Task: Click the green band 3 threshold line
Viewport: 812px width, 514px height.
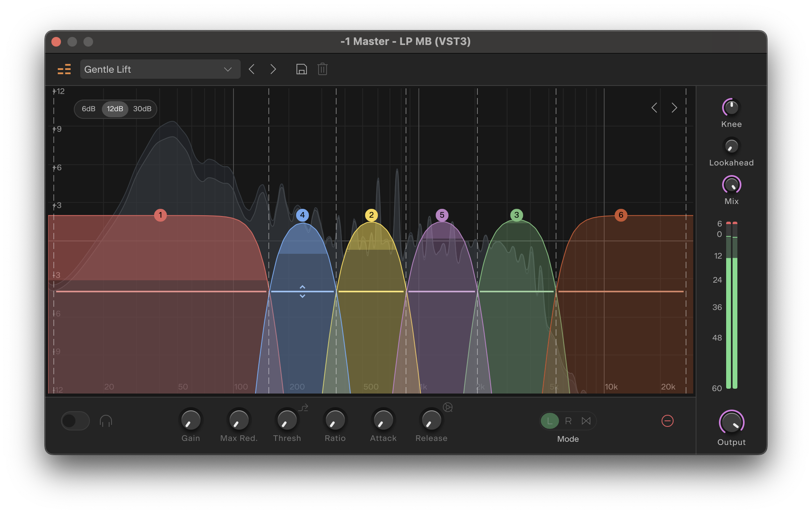Action: click(x=517, y=292)
